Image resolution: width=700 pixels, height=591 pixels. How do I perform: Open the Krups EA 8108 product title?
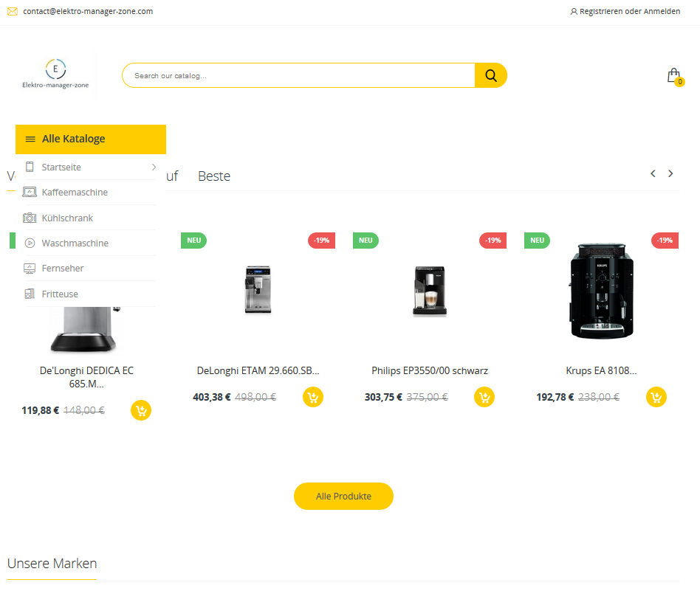click(x=601, y=370)
